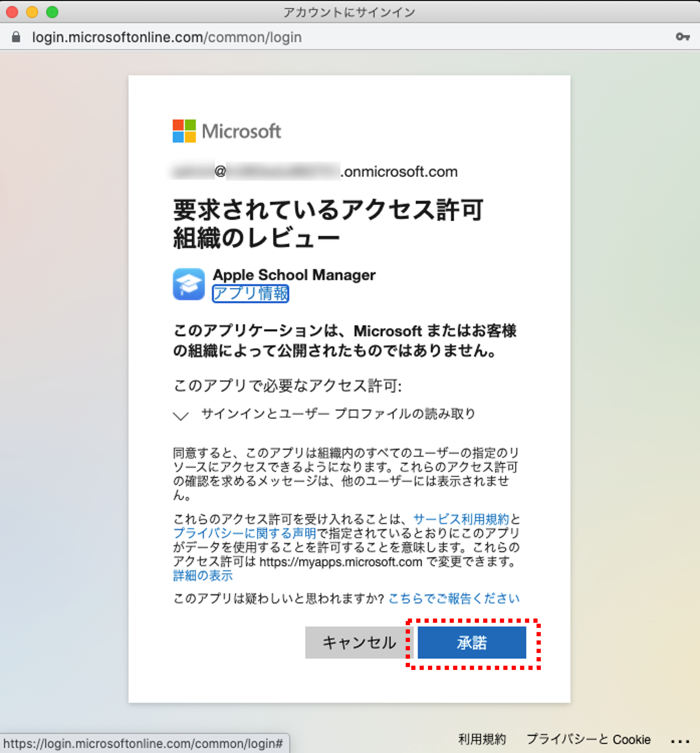Image resolution: width=700 pixels, height=753 pixels.
Task: Expand the sign-in profile permission chevron
Action: point(181,416)
